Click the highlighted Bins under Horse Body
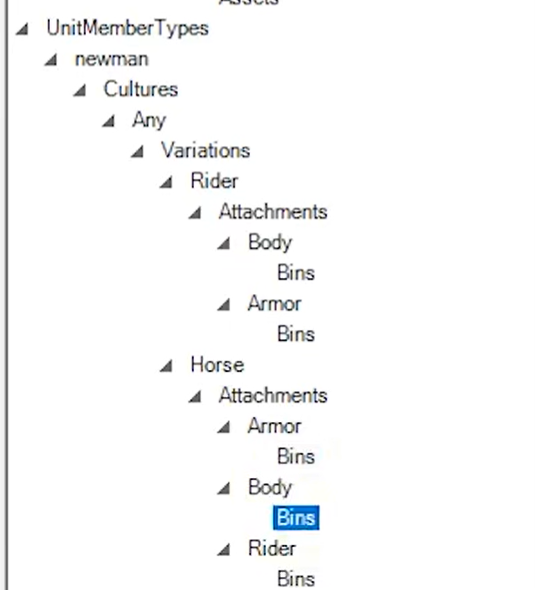This screenshot has width=540, height=590. coord(296,518)
